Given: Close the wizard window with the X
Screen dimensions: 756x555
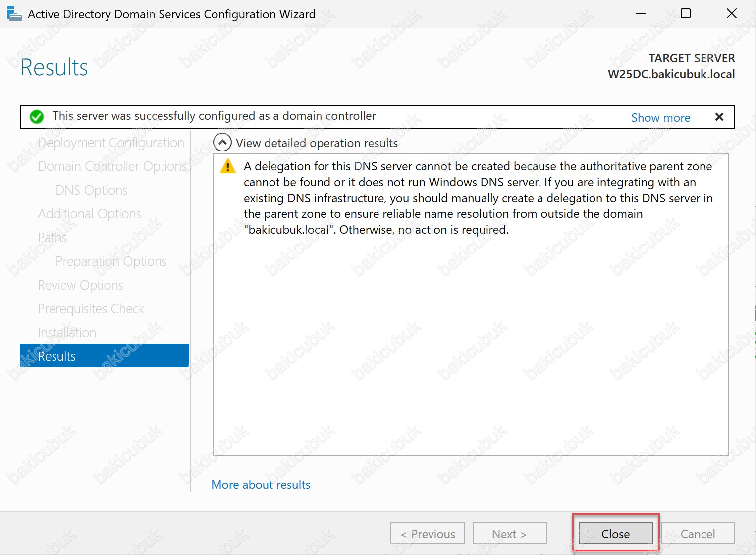Looking at the screenshot, I should tap(731, 14).
